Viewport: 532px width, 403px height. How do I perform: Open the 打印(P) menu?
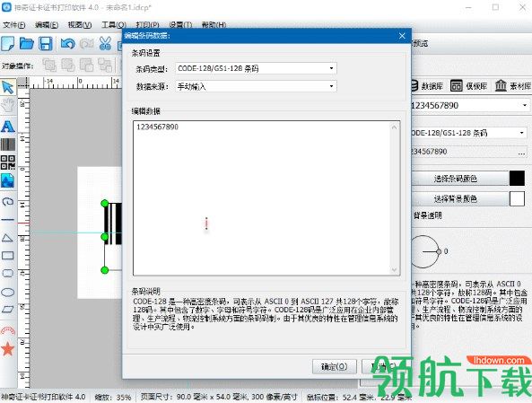pos(147,25)
